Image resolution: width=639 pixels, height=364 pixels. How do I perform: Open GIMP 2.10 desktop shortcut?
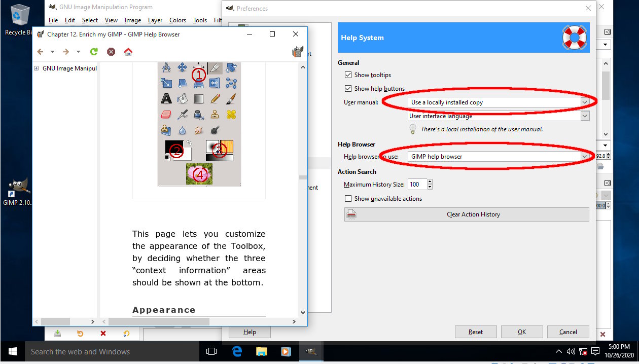tap(17, 192)
